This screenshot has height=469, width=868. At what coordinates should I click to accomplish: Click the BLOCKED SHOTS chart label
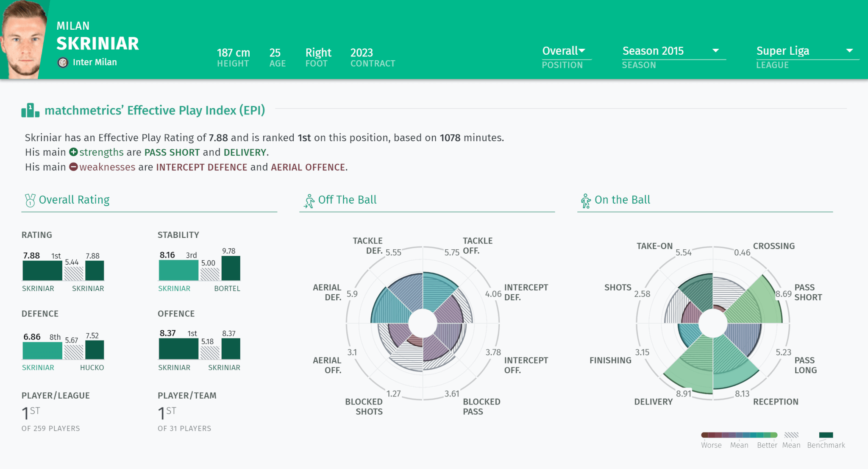point(364,406)
